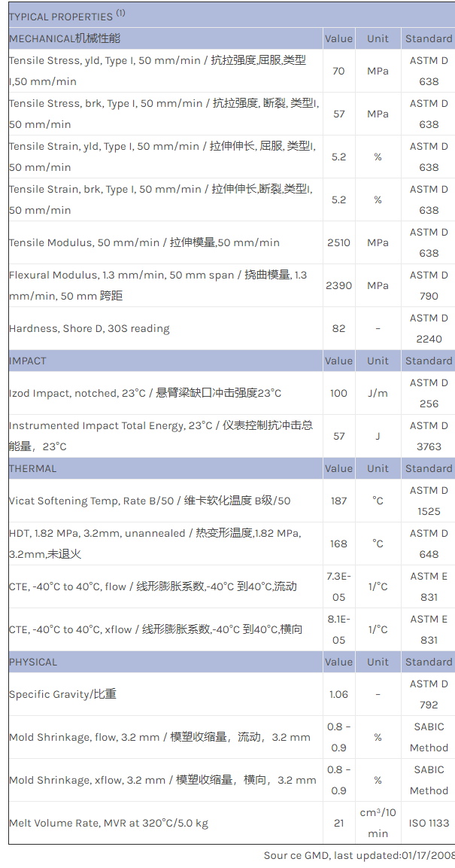Image resolution: width=455 pixels, height=868 pixels.
Task: Click the Izod Impact value 100
Action: pyautogui.click(x=338, y=393)
